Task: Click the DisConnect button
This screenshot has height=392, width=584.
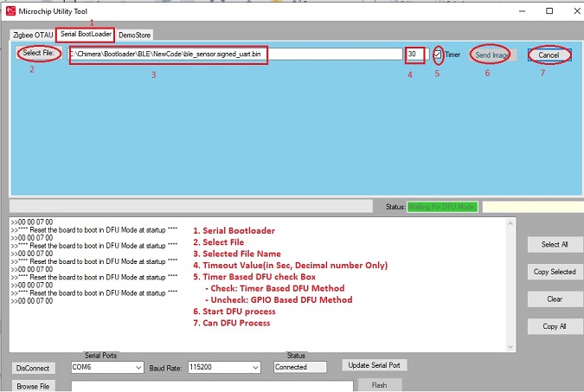Action: tap(33, 368)
